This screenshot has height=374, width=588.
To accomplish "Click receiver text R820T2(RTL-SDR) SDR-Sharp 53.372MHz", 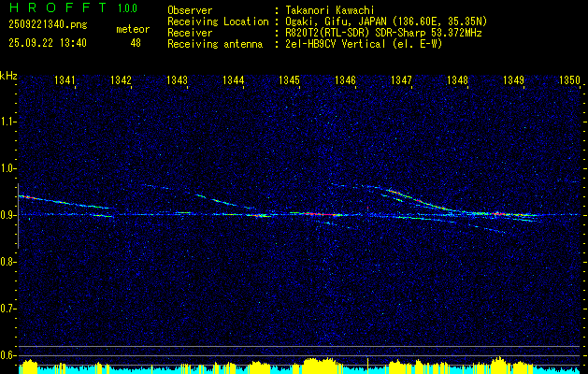I will [x=383, y=33].
